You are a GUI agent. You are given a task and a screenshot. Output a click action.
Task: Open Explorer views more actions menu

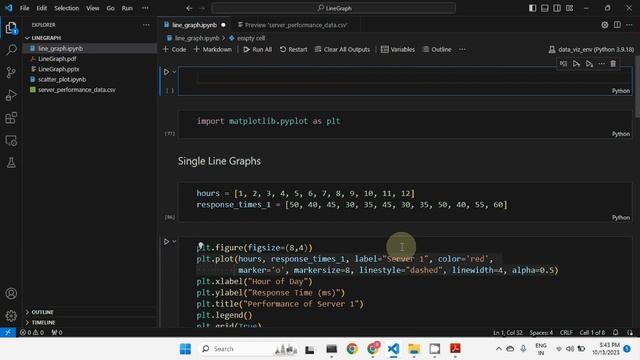(x=146, y=25)
